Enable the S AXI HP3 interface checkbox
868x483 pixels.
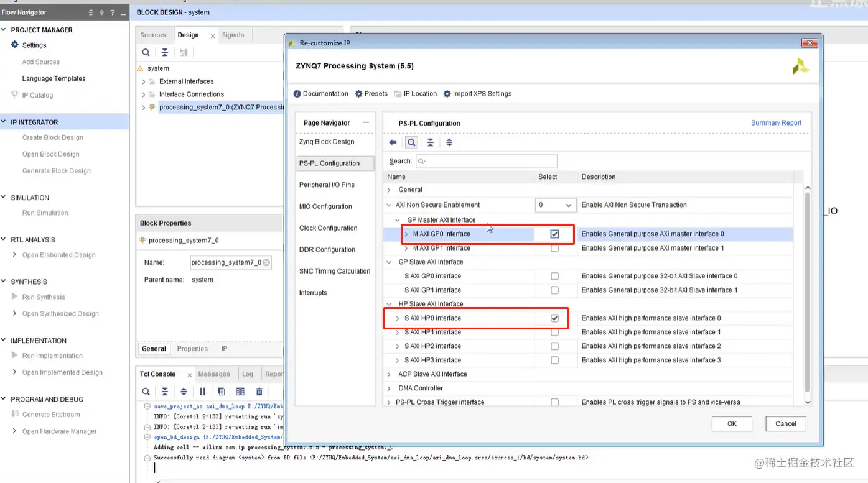(x=554, y=360)
